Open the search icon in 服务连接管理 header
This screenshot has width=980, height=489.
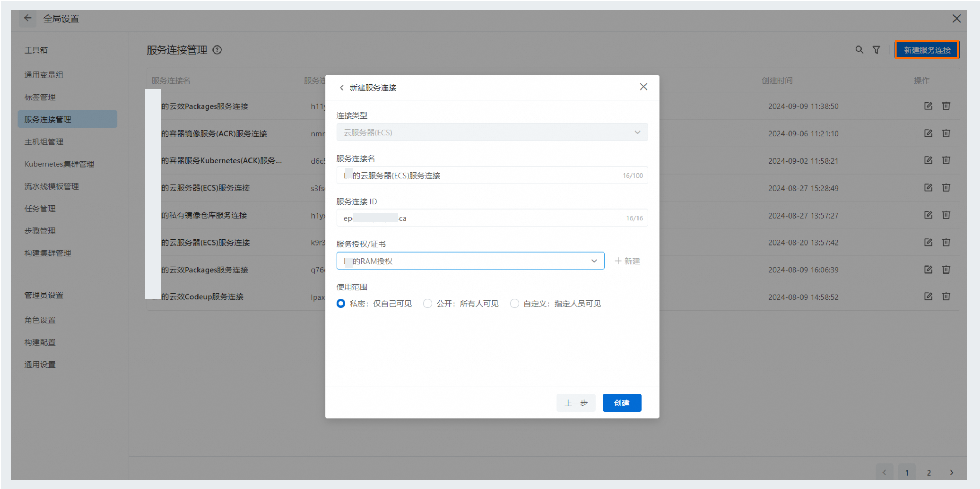coord(859,50)
